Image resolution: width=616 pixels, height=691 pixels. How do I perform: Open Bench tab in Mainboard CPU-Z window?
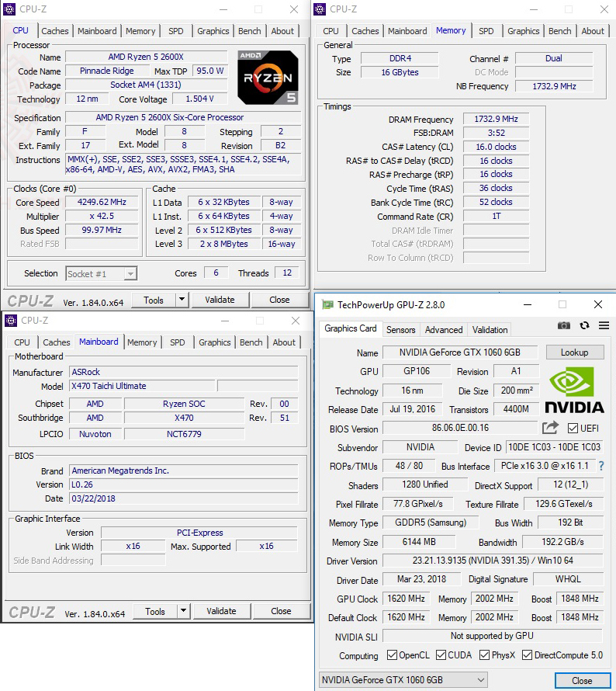[251, 342]
